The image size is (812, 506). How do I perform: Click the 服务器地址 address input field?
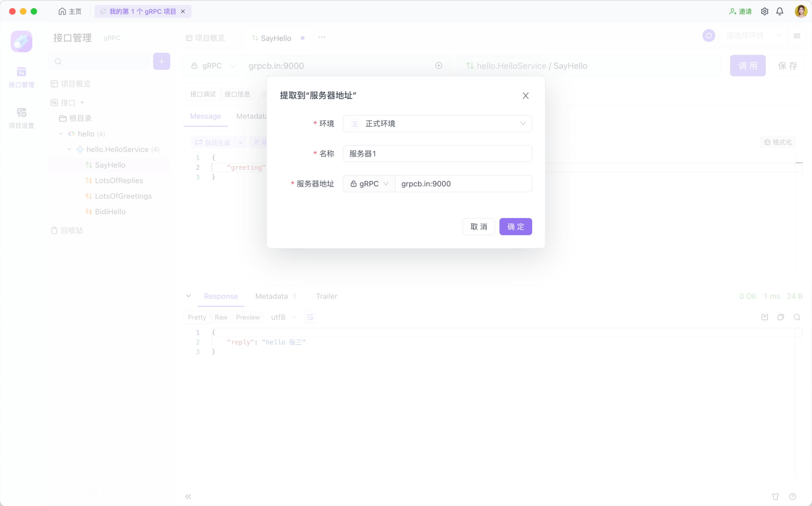point(463,184)
